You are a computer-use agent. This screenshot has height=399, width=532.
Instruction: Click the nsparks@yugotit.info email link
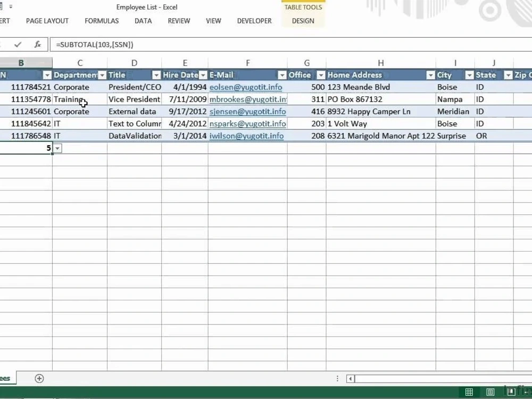coord(248,124)
